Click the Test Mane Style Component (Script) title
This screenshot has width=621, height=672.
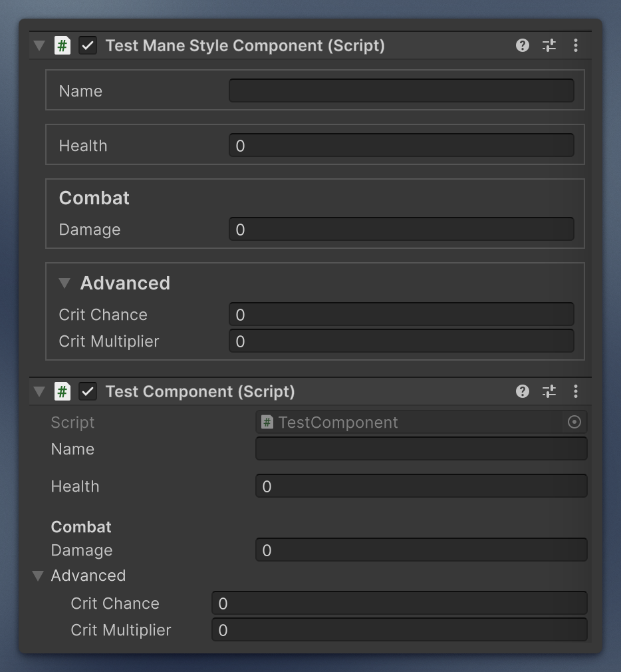coord(245,45)
